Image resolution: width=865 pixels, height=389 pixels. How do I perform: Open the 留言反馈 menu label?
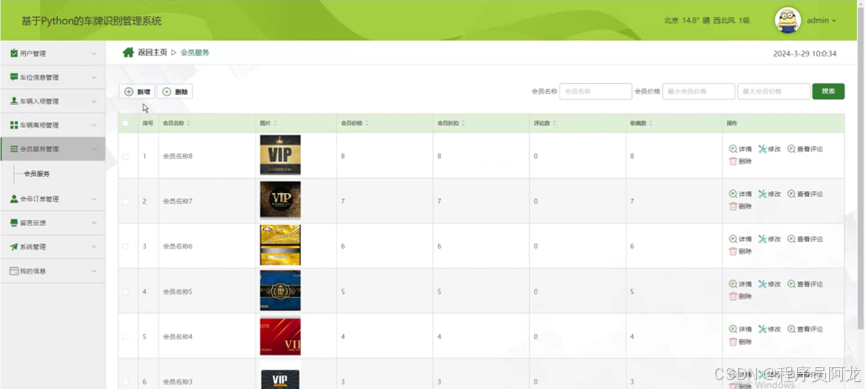coord(33,223)
